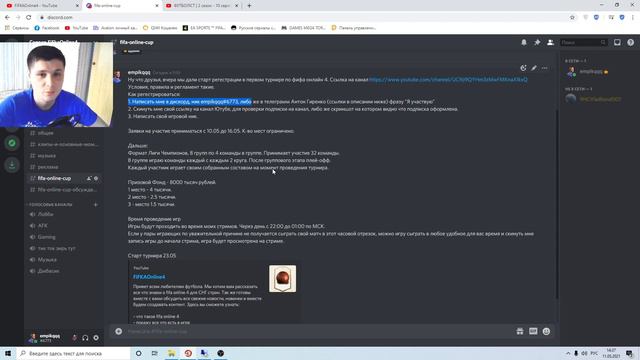Create a new voice channel plus icon
Viewport: 640px width, 360px height.
coord(96,204)
